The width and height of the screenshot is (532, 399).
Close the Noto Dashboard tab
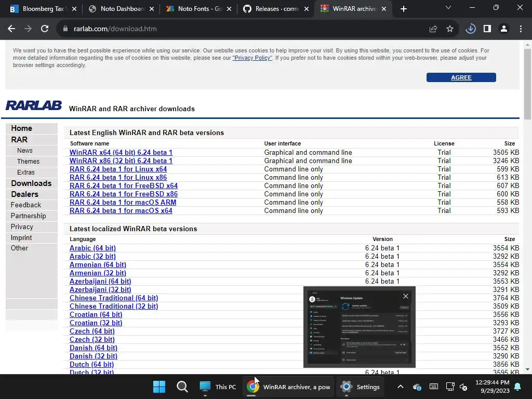pos(152,9)
